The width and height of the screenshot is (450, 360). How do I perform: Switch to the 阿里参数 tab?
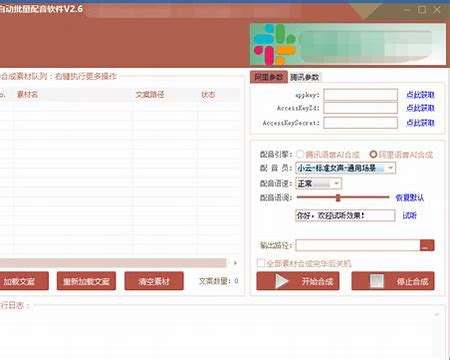coord(269,77)
